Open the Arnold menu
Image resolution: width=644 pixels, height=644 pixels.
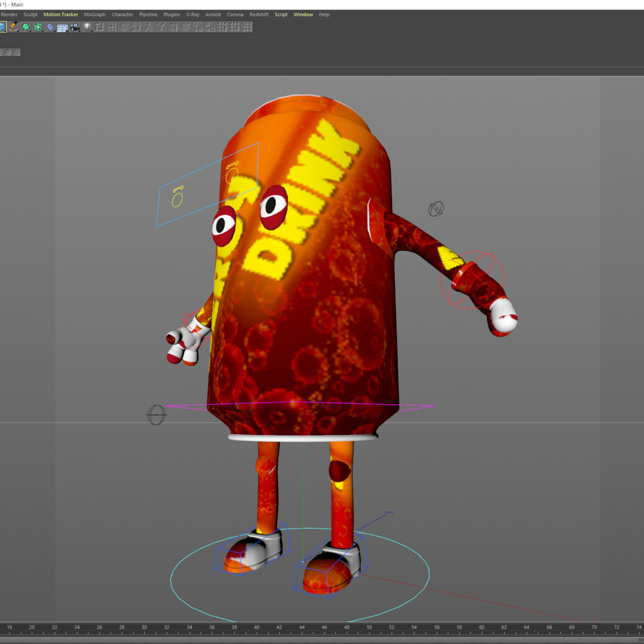[213, 14]
